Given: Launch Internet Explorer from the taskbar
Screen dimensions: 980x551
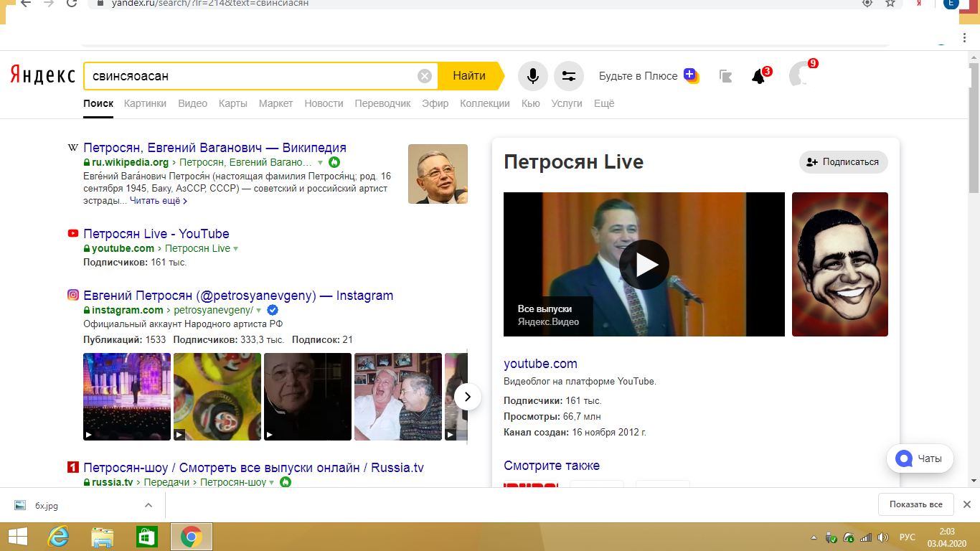Looking at the screenshot, I should tap(58, 537).
